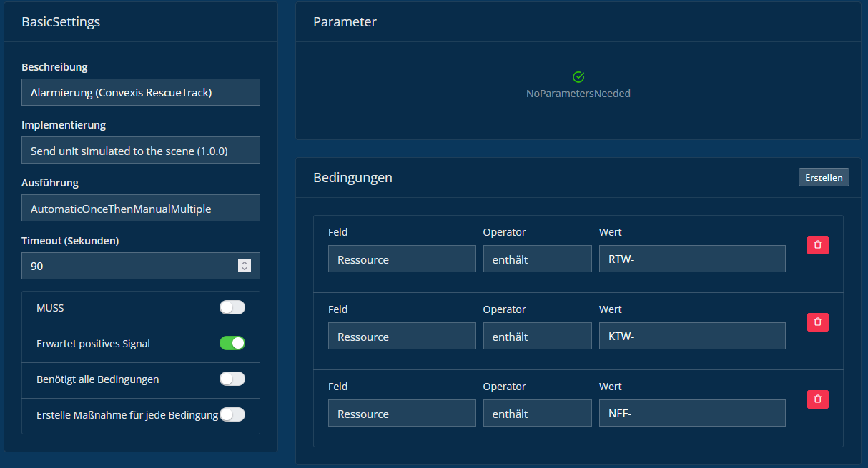Viewport: 868px width, 468px height.
Task: Open Feld dropdown in RTW- row
Action: pos(402,259)
